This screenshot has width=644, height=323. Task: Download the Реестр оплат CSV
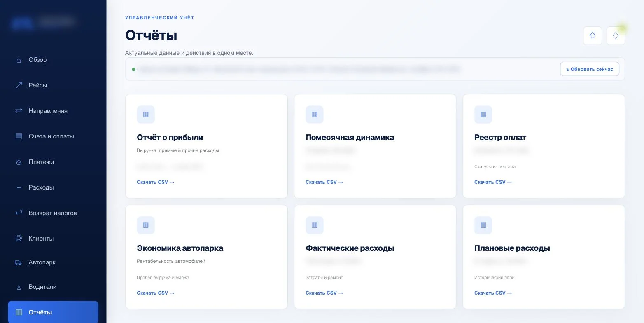coord(493,182)
